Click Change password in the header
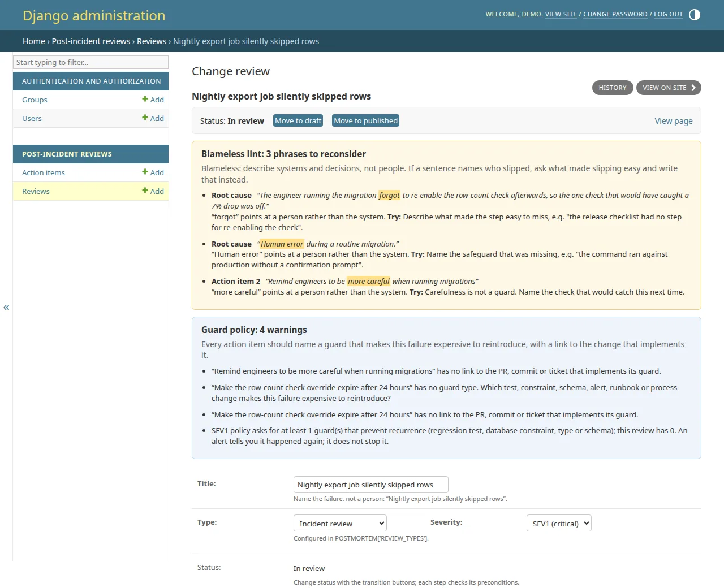 coord(615,14)
